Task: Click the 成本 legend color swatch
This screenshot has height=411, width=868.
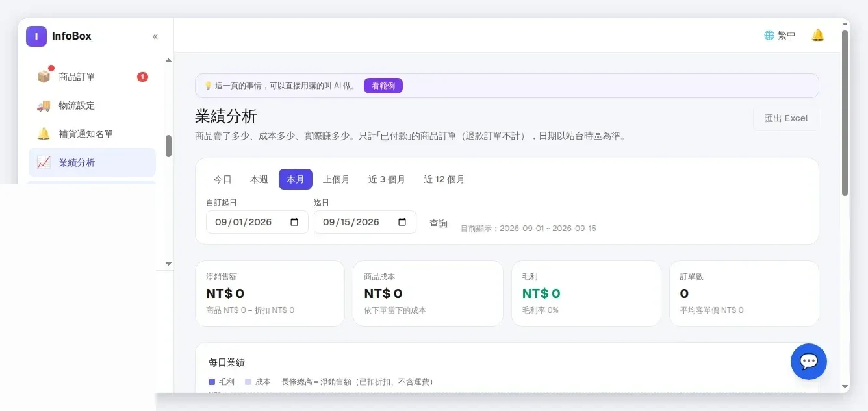Action: pyautogui.click(x=248, y=382)
